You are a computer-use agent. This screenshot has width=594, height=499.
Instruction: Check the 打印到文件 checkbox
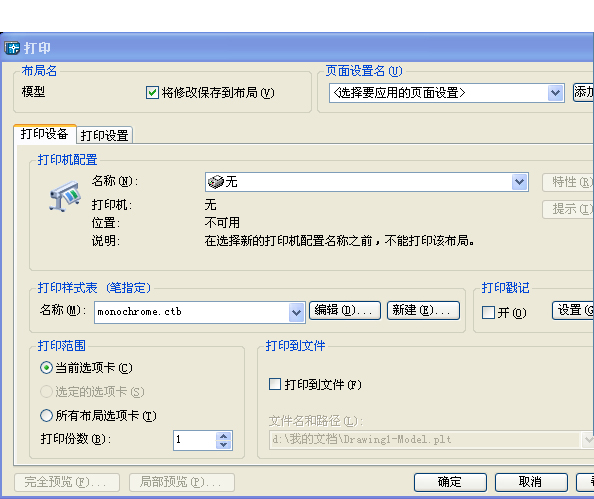pos(275,384)
